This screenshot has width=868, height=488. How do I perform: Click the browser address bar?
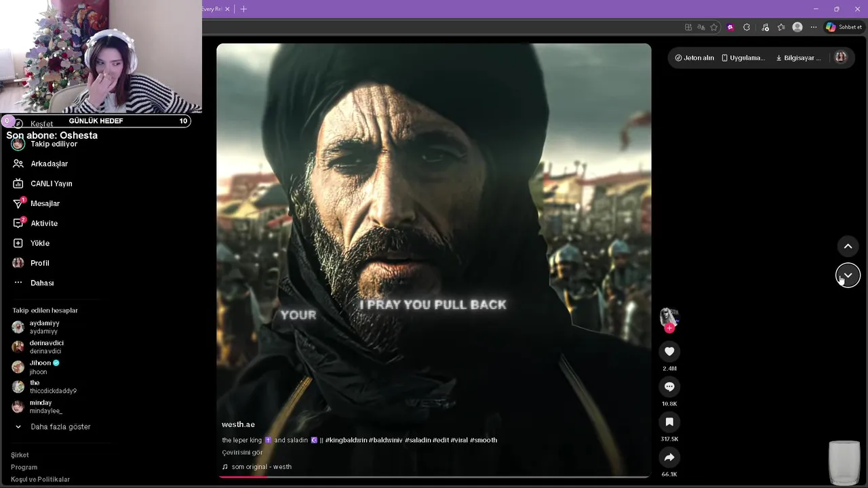441,27
